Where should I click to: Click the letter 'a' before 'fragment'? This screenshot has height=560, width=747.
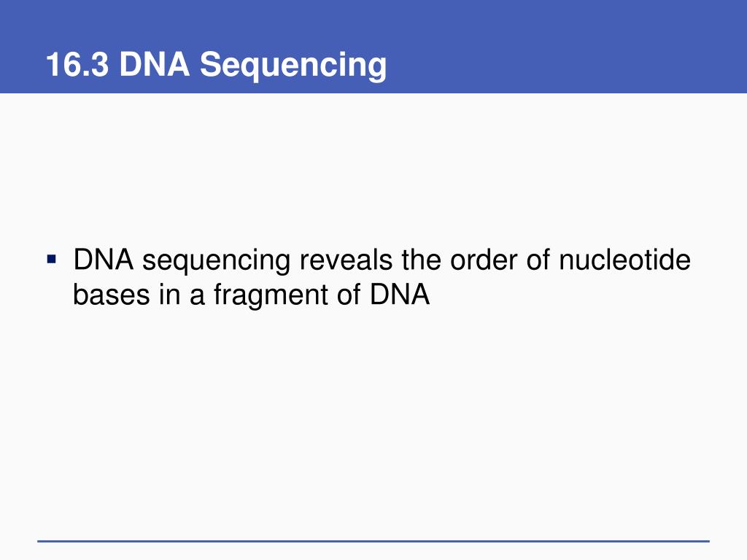(197, 297)
